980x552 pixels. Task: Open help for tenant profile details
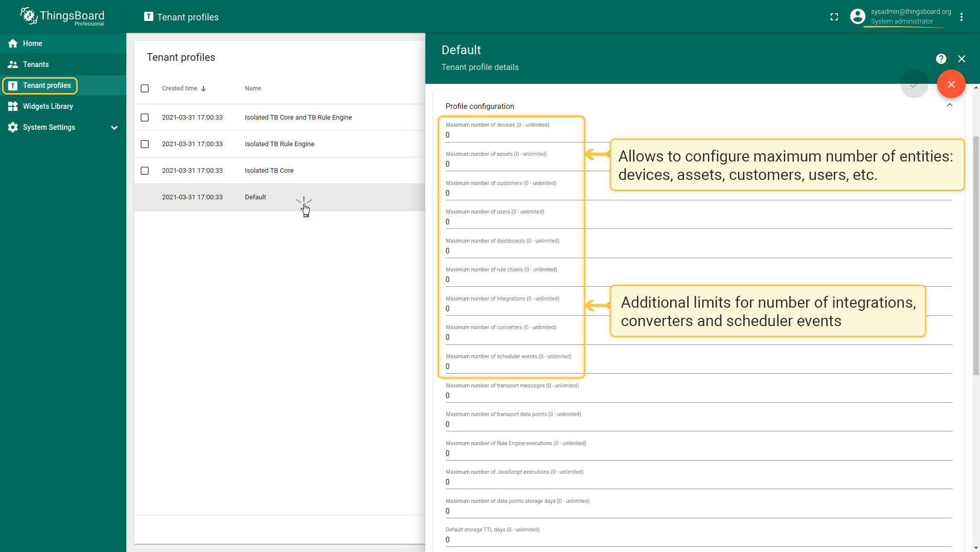[941, 59]
